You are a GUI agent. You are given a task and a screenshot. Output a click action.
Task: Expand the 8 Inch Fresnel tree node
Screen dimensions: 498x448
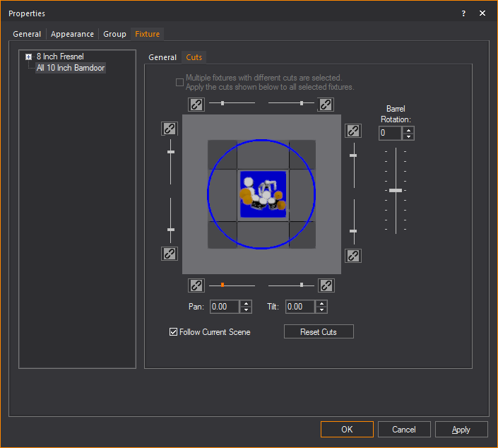(29, 57)
